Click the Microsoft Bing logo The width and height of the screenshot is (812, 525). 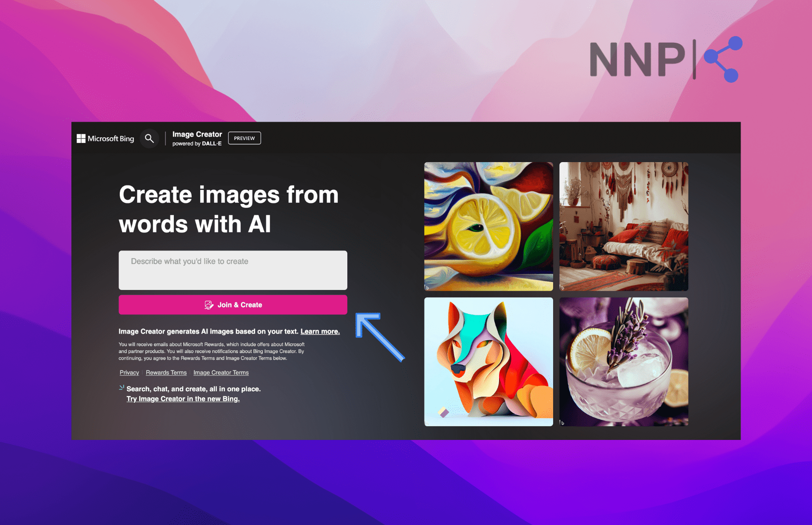[105, 139]
